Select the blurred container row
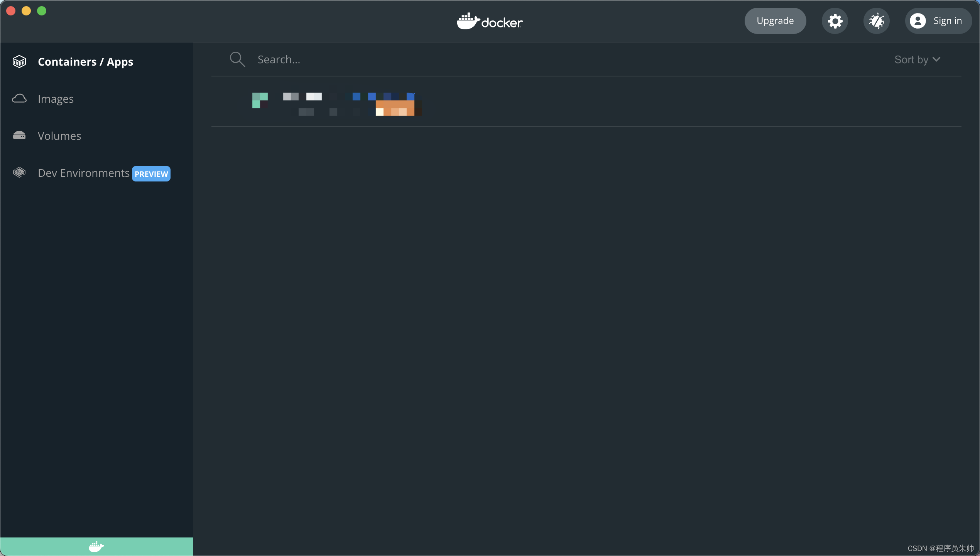Screen dimensions: 980x556 [586, 102]
